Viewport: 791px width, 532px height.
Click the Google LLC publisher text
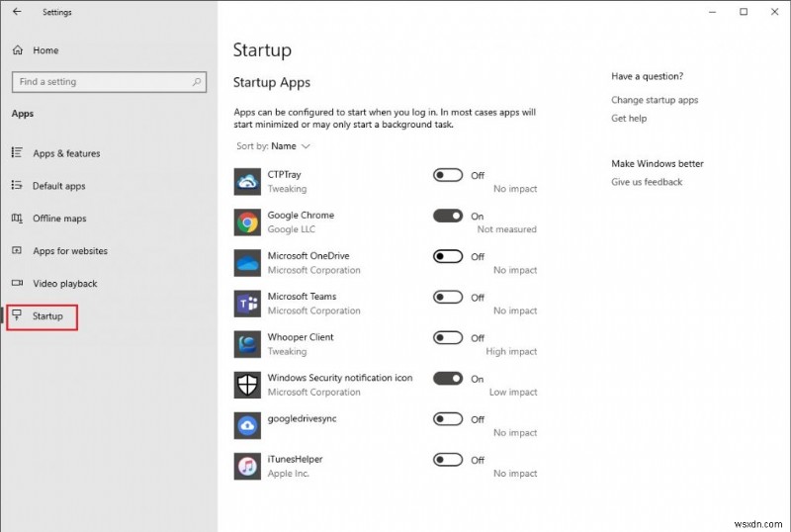291,229
